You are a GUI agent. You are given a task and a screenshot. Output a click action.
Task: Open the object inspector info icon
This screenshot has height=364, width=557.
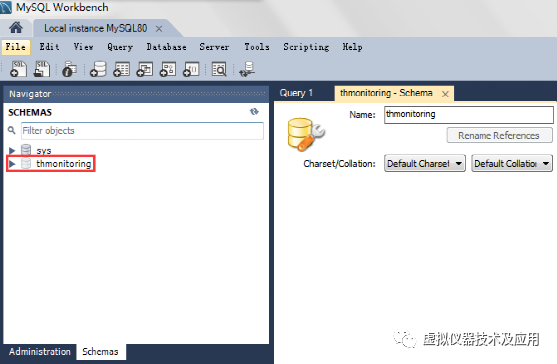tap(70, 69)
